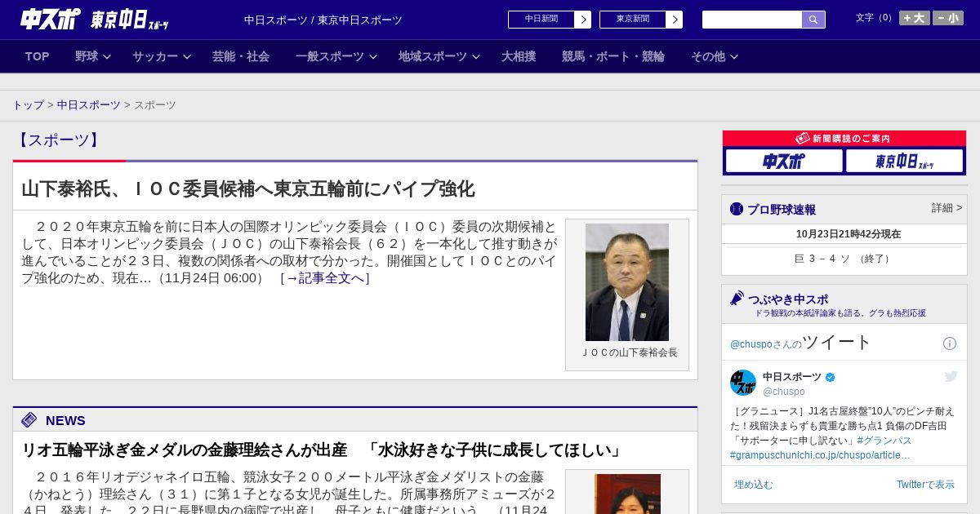Viewport: 980px width, 514px height.
Task: Open the 金藤理絵 article thumbnail photo
Action: [x=627, y=494]
